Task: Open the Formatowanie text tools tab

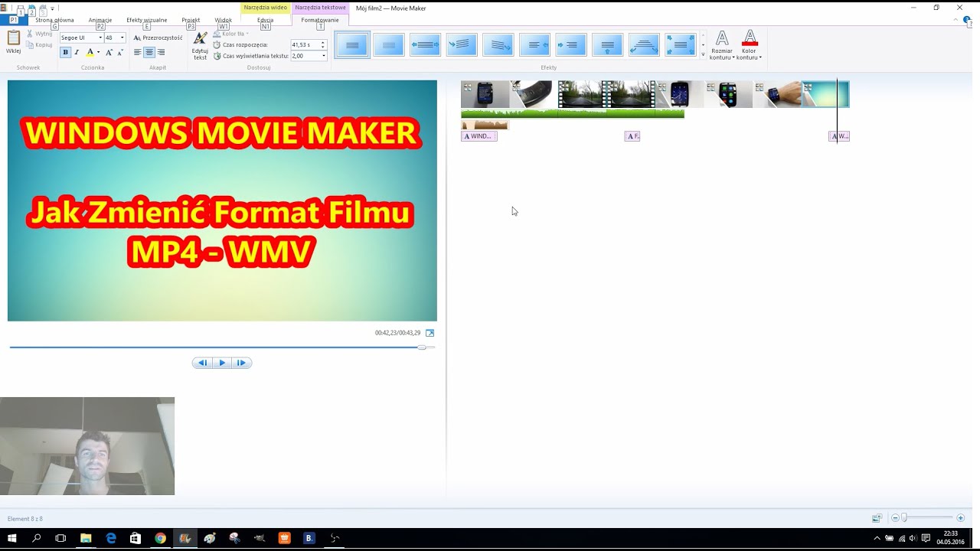Action: click(320, 20)
